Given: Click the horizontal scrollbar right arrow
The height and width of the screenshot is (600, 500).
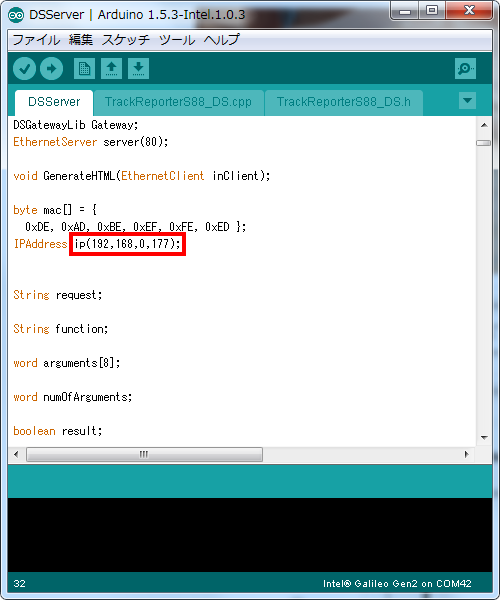Looking at the screenshot, I should [466, 455].
